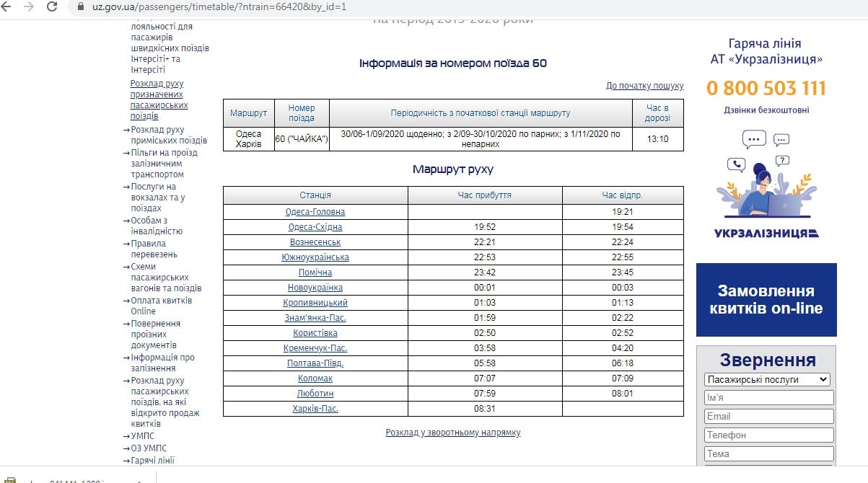Open station Коломак link
Screen dimensions: 868x483
coord(315,378)
